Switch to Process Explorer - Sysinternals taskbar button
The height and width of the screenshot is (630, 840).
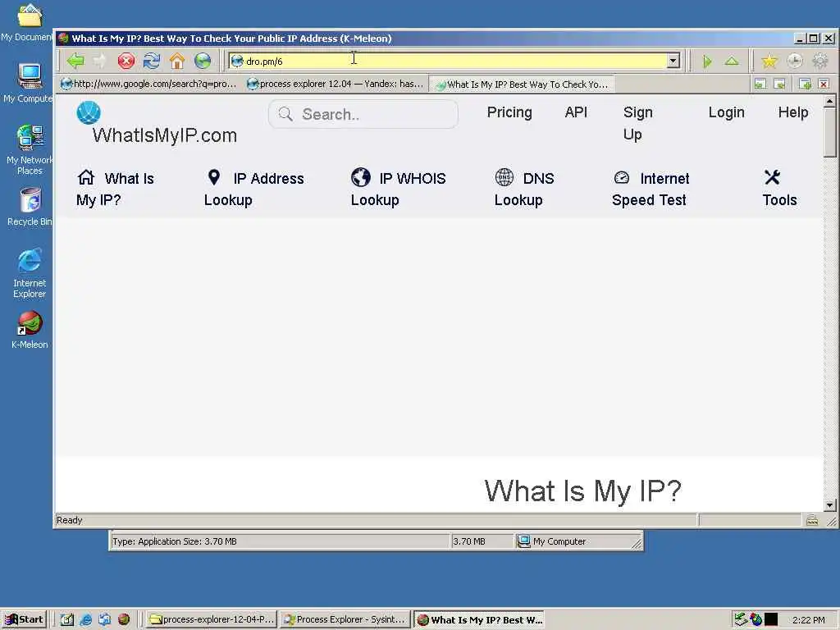(x=345, y=619)
